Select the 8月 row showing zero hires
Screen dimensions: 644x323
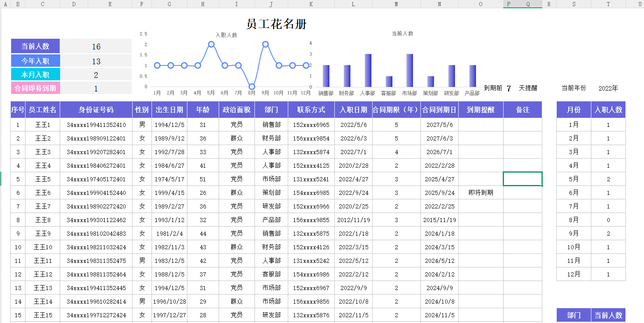[573, 220]
